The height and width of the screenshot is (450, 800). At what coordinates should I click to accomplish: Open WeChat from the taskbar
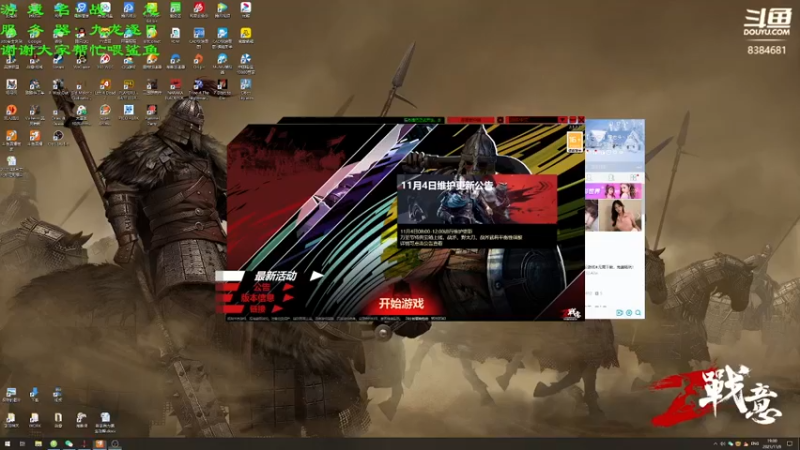(x=69, y=444)
